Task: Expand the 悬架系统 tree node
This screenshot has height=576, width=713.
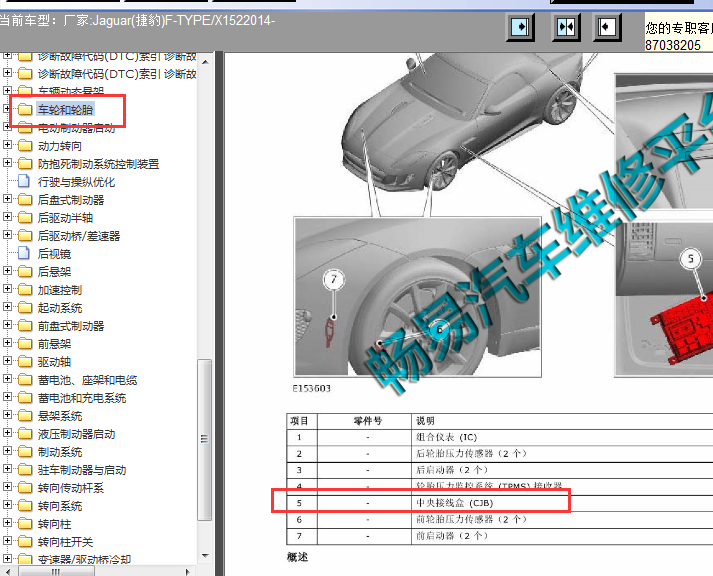Action: 7,415
